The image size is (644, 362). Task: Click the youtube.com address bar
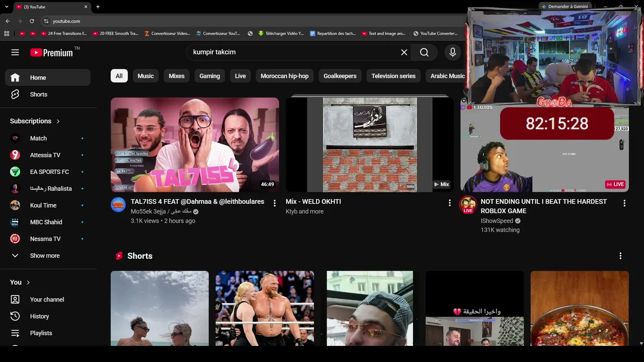click(x=252, y=21)
